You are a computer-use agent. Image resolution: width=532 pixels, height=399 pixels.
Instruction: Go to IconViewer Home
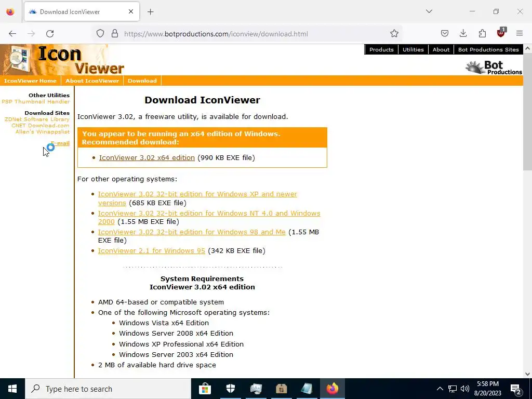[30, 81]
